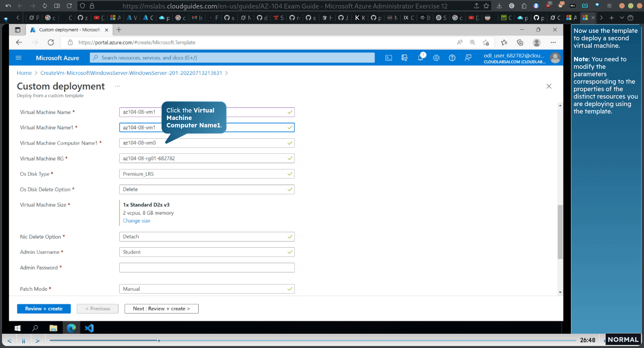This screenshot has height=348, width=644.
Task: Click the Microsoft Azure logo text
Action: click(57, 58)
